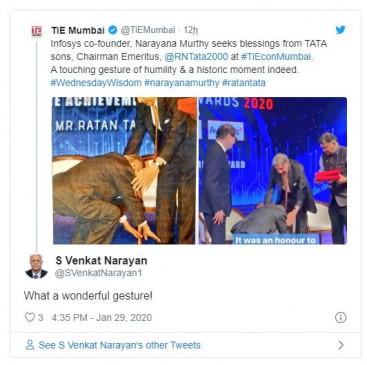Expand the chevron arrow for other Tweets
This screenshot has width=367, height=365.
click(x=341, y=345)
